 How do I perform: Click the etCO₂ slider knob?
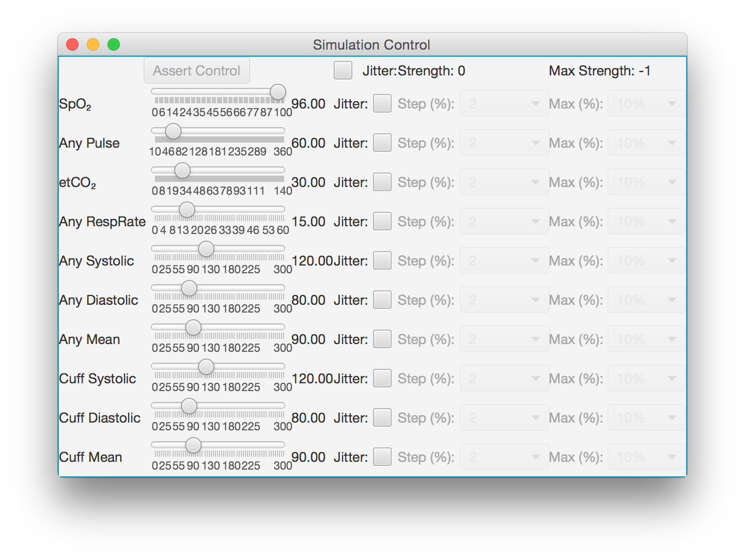pyautogui.click(x=182, y=170)
